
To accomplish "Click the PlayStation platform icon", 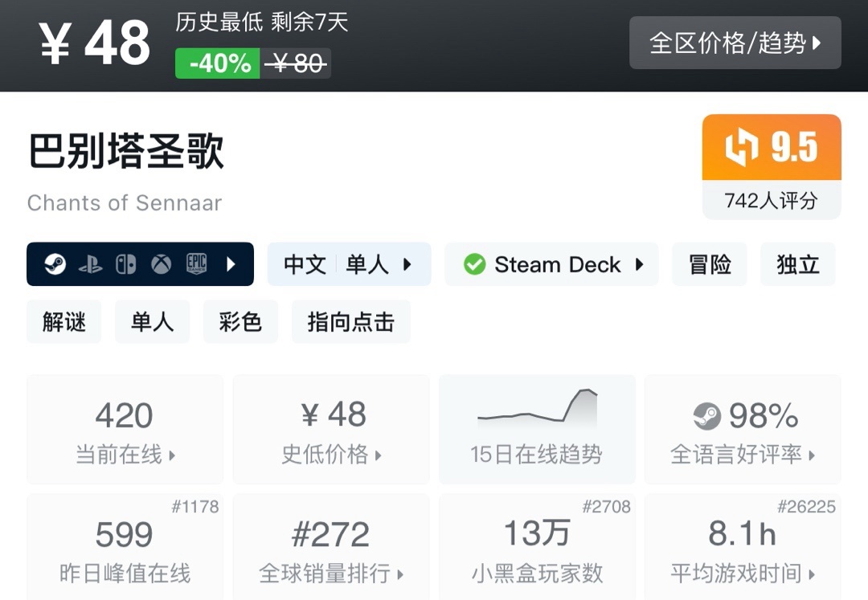I will pos(90,264).
